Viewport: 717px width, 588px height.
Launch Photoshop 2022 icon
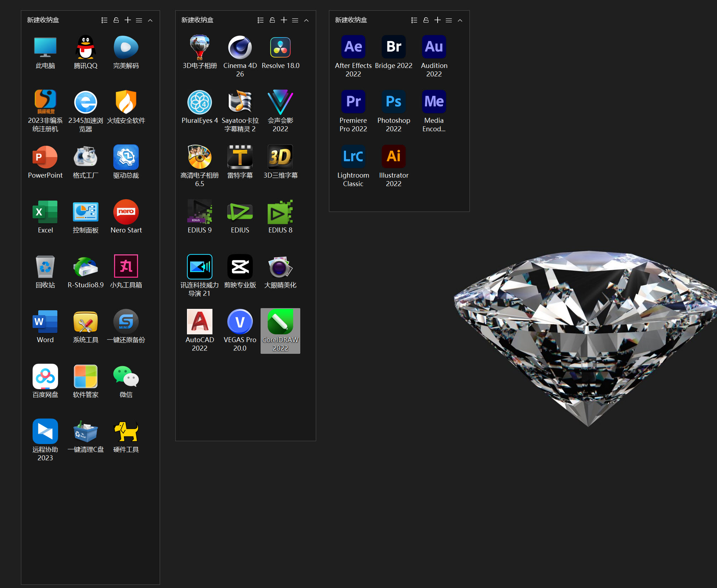coord(394,102)
